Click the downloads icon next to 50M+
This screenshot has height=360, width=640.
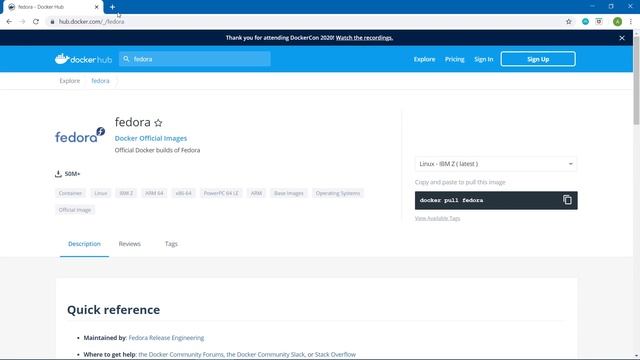click(x=58, y=174)
